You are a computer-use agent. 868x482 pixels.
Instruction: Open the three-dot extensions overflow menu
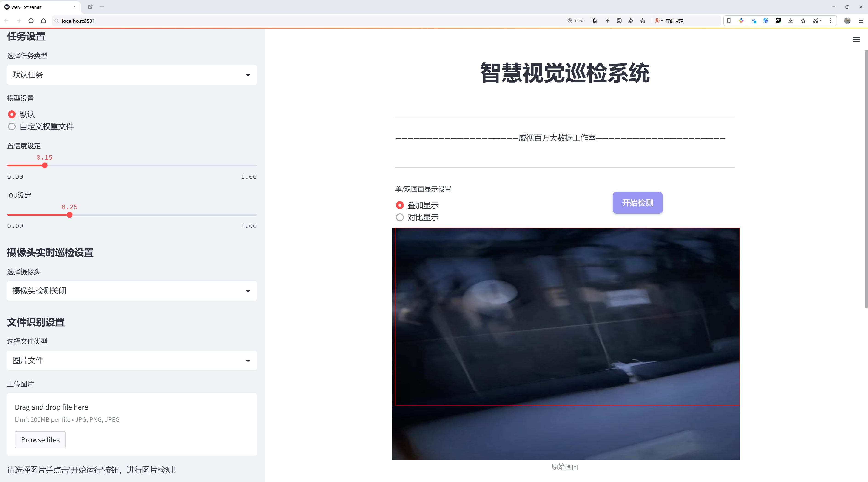tap(831, 20)
